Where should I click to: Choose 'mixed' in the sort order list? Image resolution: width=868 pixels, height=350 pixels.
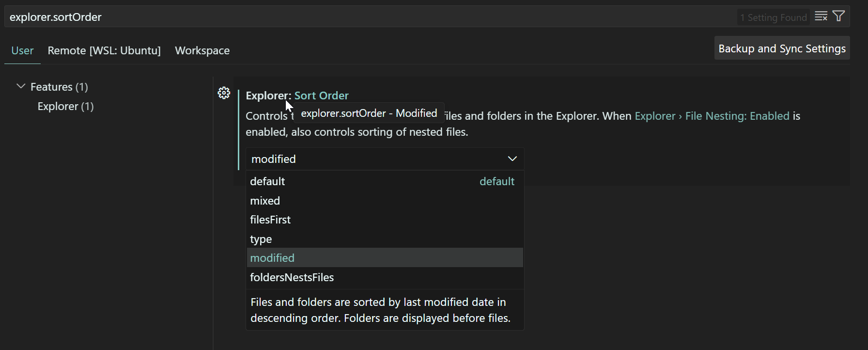265,201
